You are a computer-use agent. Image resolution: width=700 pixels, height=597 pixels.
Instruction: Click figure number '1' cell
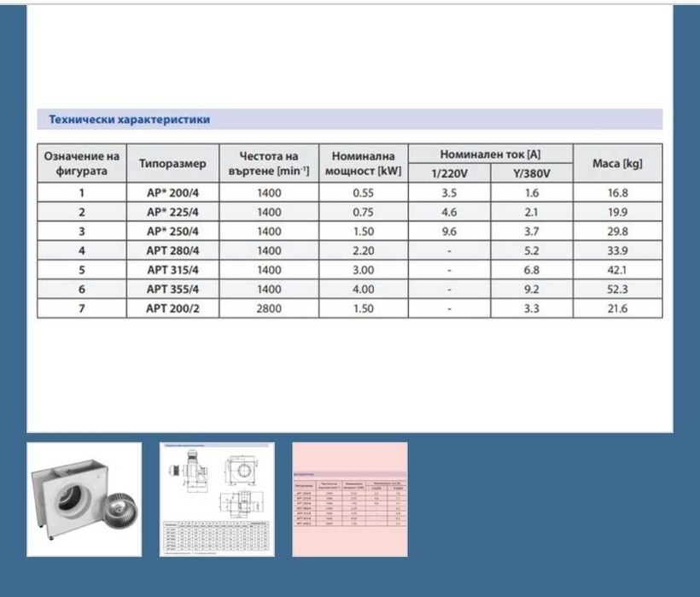[x=82, y=192]
